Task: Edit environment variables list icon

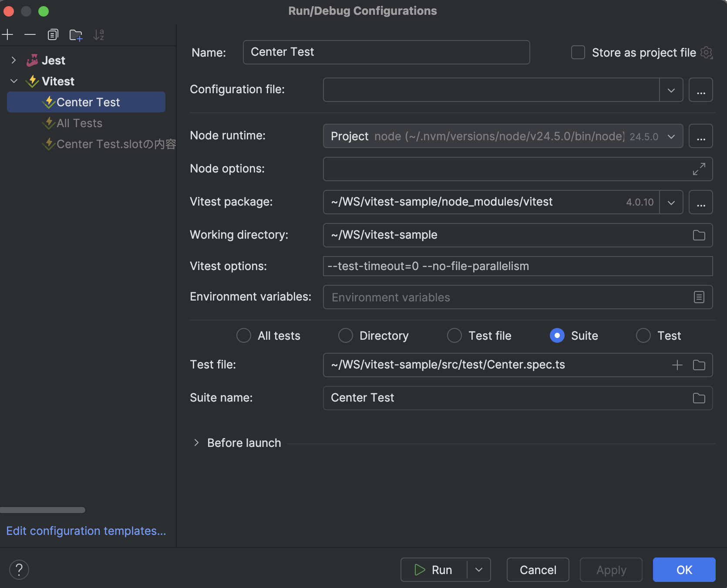Action: [x=699, y=297]
